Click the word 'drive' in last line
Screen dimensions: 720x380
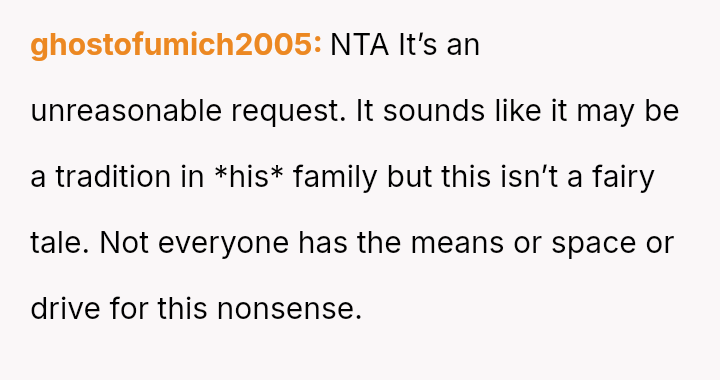[65, 308]
